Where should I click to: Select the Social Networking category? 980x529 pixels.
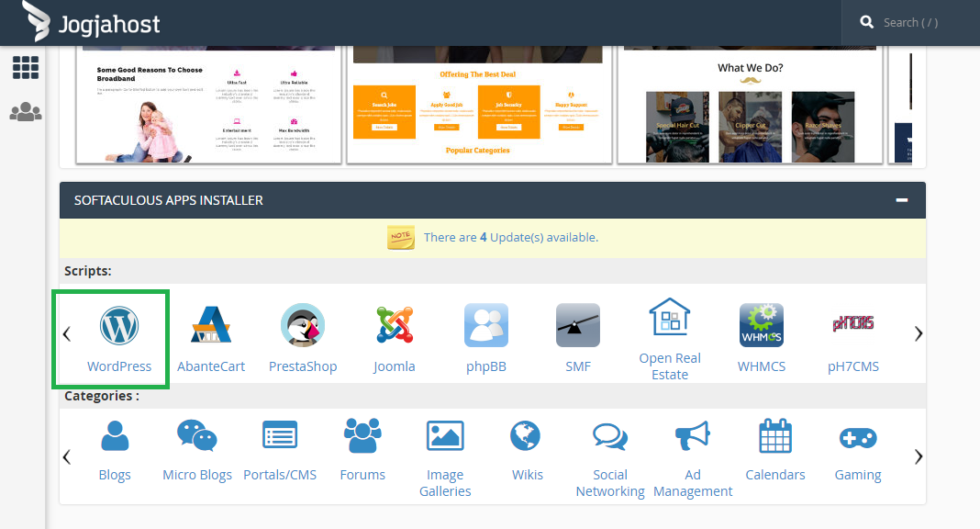point(610,435)
